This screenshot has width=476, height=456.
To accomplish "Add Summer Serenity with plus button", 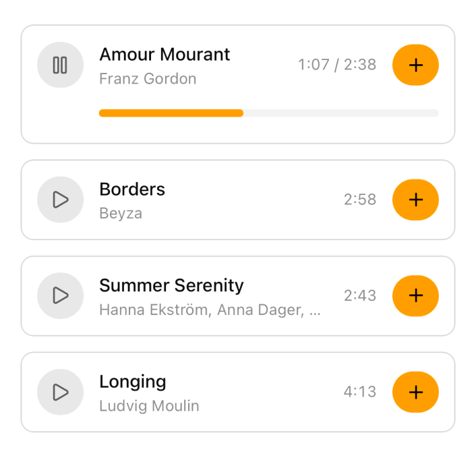I will tap(415, 295).
